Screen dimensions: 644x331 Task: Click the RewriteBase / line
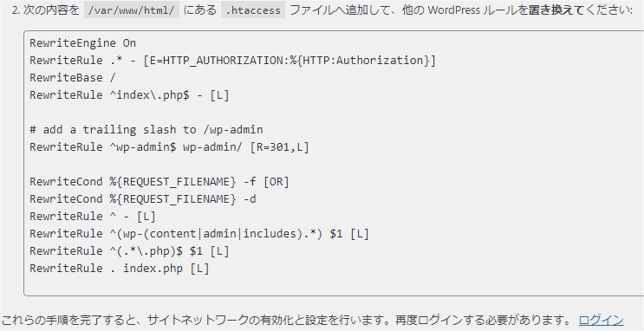73,78
